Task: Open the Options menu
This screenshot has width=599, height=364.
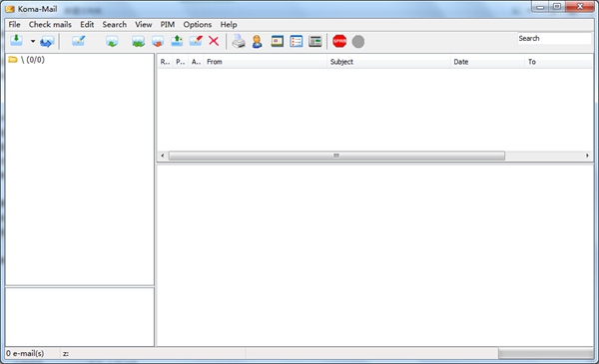Action: [x=197, y=24]
